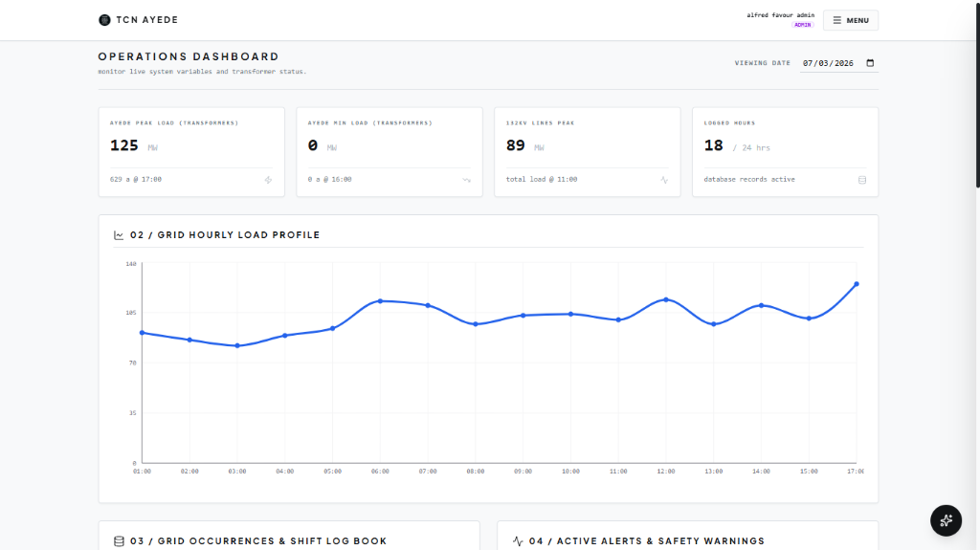Select the 06:00 data point on chart
This screenshot has width=980, height=550.
point(380,301)
